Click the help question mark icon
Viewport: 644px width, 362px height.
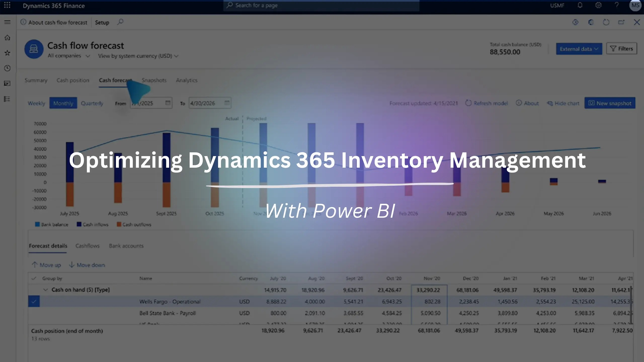tap(617, 5)
